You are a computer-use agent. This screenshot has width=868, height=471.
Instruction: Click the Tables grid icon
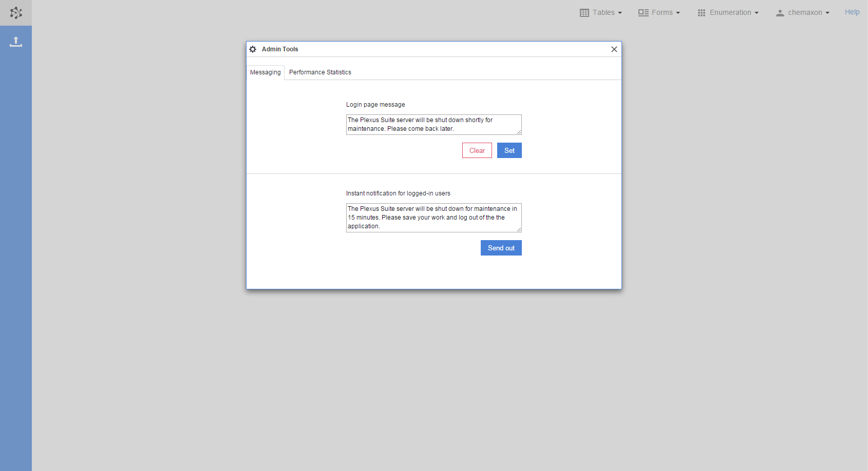point(585,12)
